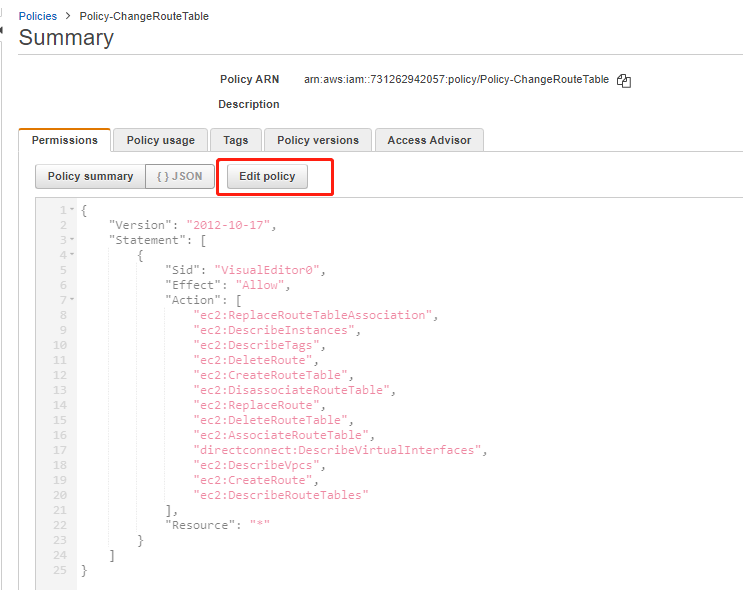The image size is (743, 590).
Task: Switch to the Permissions tab
Action: (64, 140)
